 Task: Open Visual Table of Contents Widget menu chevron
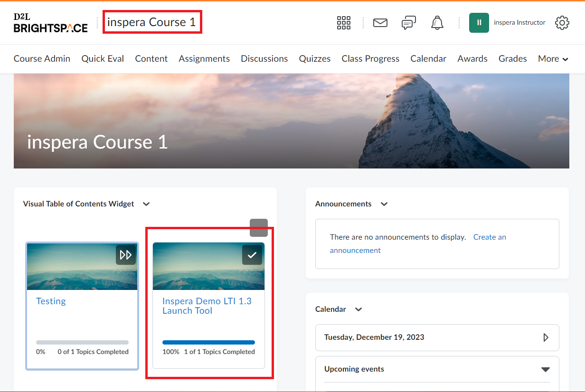tap(146, 204)
